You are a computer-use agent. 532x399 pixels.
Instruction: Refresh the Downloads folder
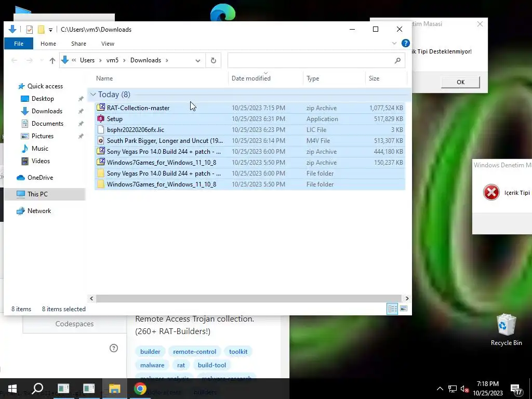tap(213, 60)
